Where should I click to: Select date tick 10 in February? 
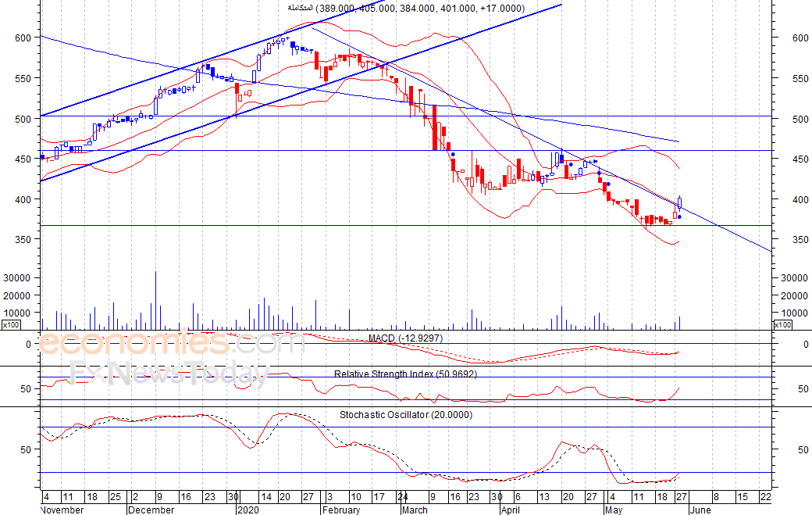356,497
